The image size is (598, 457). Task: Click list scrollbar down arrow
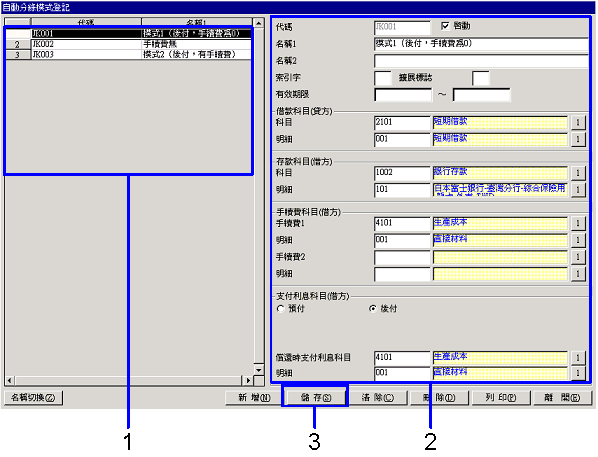(x=259, y=370)
